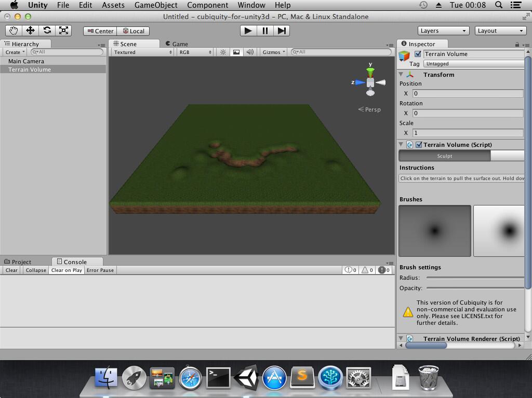Toggle scene audio speaker icon
This screenshot has width=532, height=398.
(x=250, y=52)
